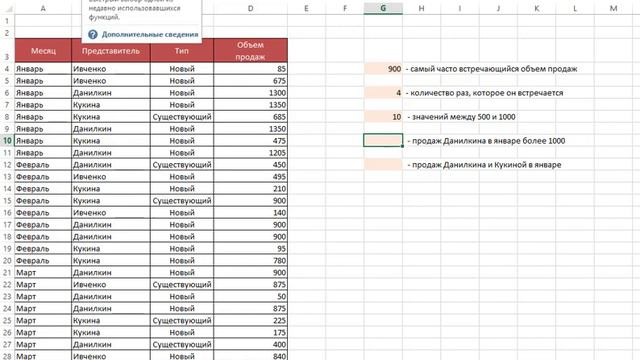Select column H header

pos(421,8)
